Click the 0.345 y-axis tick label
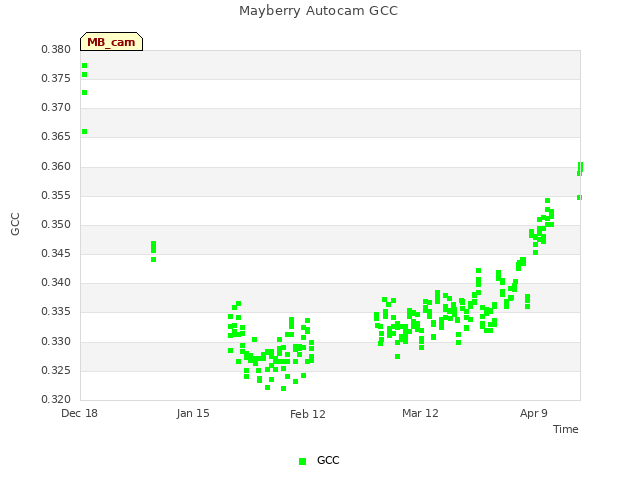Screen dimensions: 640x480 pos(56,253)
